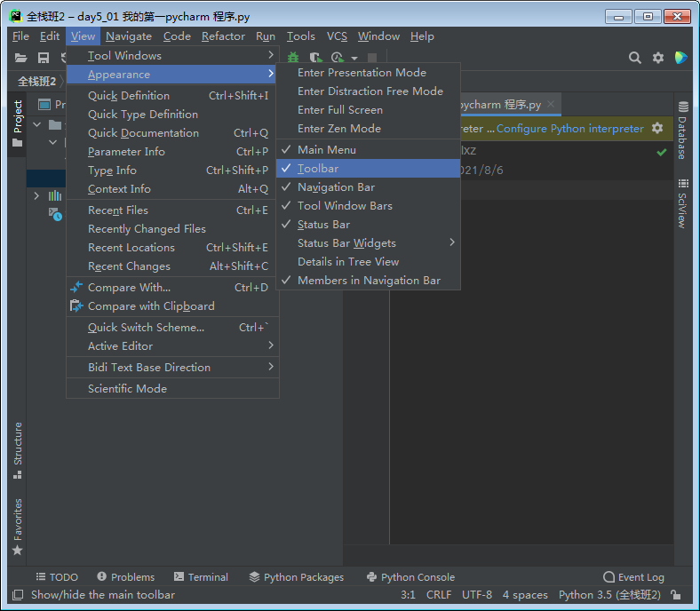Close the pycharm 程序.py editor tab

pos(551,104)
